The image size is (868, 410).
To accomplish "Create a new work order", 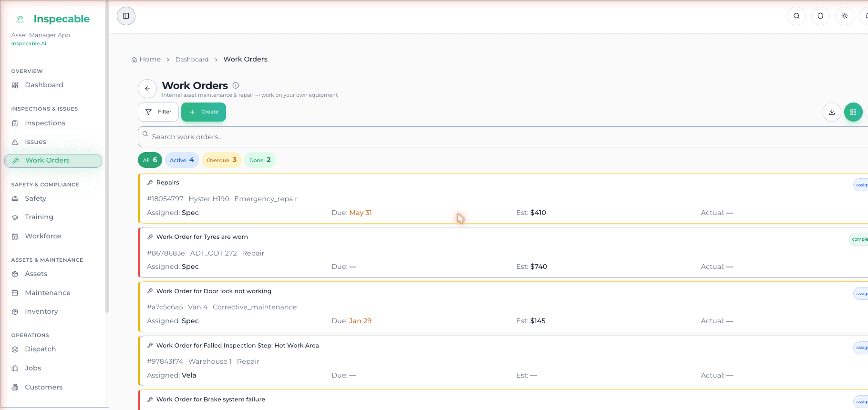I will click(204, 112).
